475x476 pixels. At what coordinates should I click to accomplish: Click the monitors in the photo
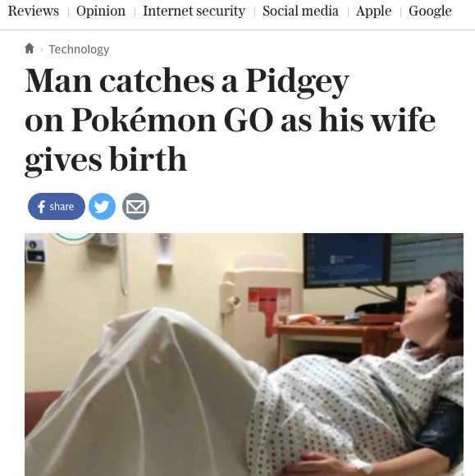coord(383,260)
